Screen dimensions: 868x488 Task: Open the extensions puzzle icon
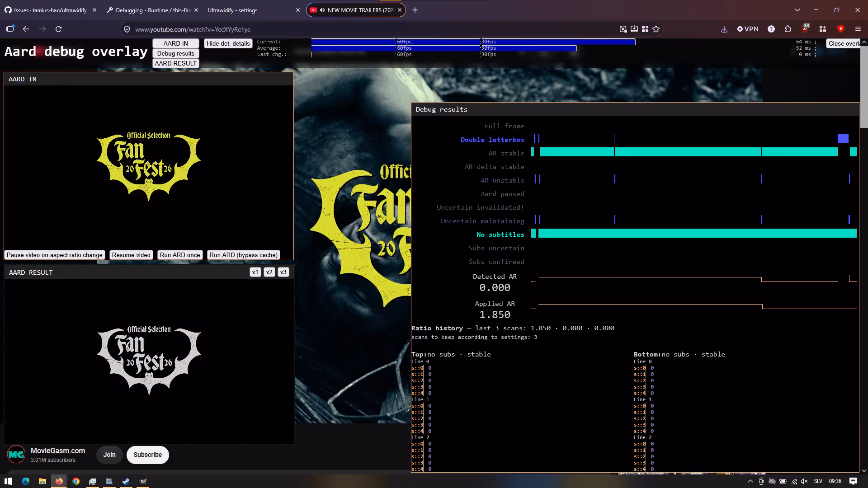(x=788, y=29)
